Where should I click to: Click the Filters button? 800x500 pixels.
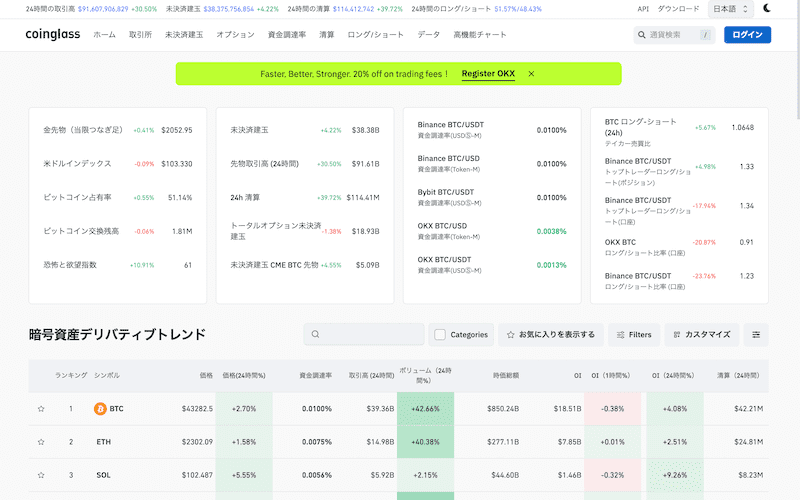click(x=634, y=335)
